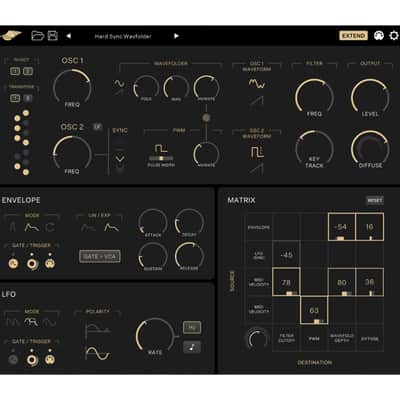Select the wavy folded OSC 1 waveform
The width and height of the screenshot is (400, 400).
(x=257, y=83)
